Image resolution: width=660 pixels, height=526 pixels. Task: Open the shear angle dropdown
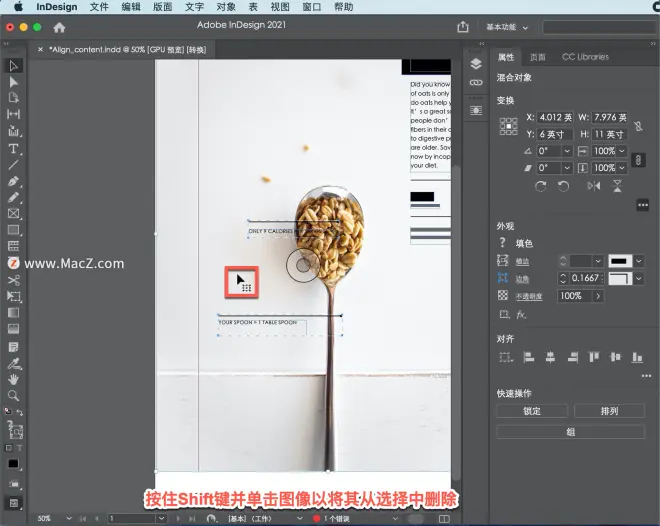coord(567,168)
